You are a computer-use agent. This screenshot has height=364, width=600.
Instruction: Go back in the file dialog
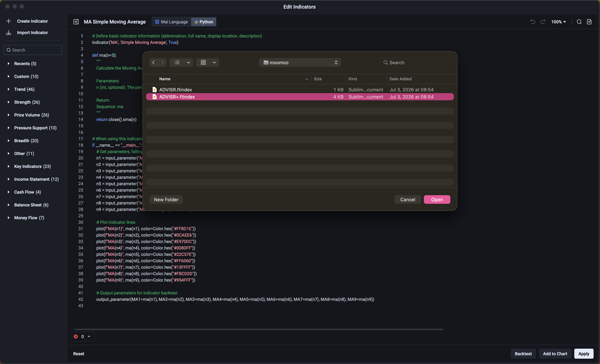pyautogui.click(x=153, y=62)
